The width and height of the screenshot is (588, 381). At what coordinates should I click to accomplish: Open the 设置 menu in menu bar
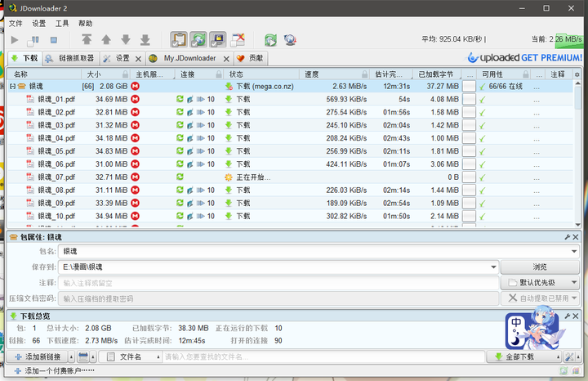(39, 24)
